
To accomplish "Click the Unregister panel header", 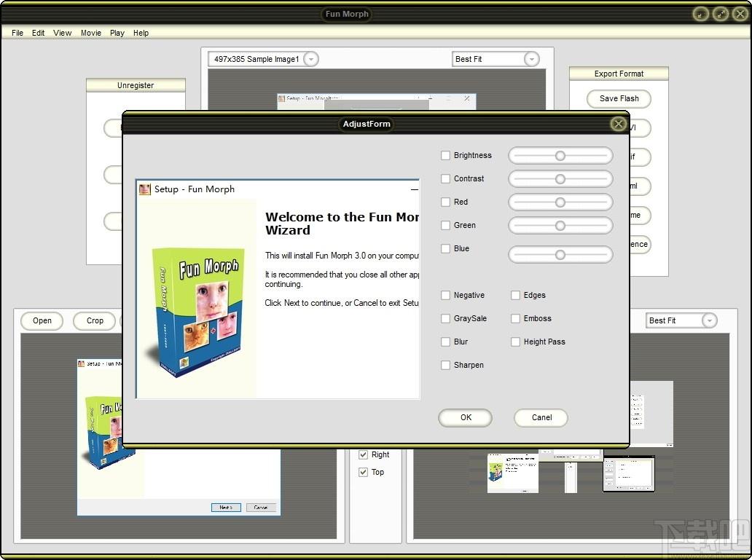I will 136,85.
